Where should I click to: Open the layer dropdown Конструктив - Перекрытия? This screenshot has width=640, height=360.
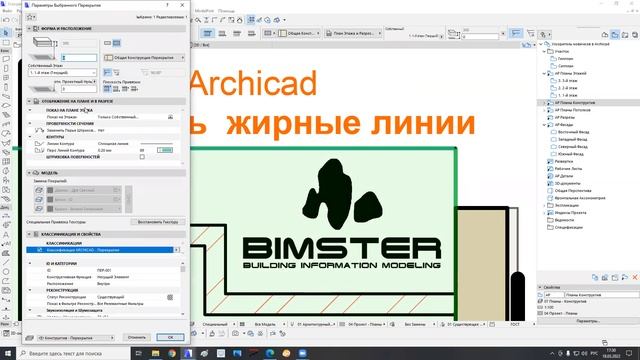(x=76, y=338)
